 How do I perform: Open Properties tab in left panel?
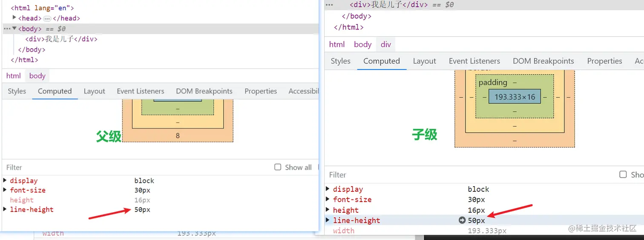coord(261,91)
